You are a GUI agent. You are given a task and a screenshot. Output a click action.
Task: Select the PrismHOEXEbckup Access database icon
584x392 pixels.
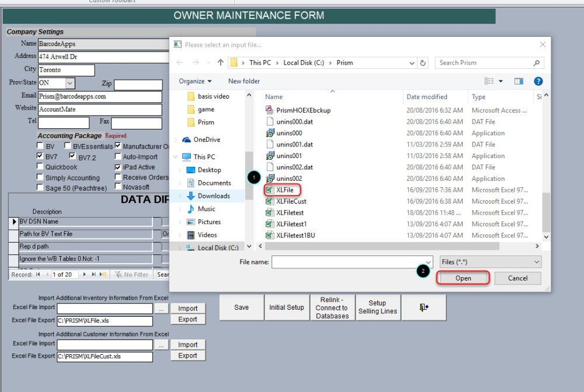pyautogui.click(x=270, y=110)
